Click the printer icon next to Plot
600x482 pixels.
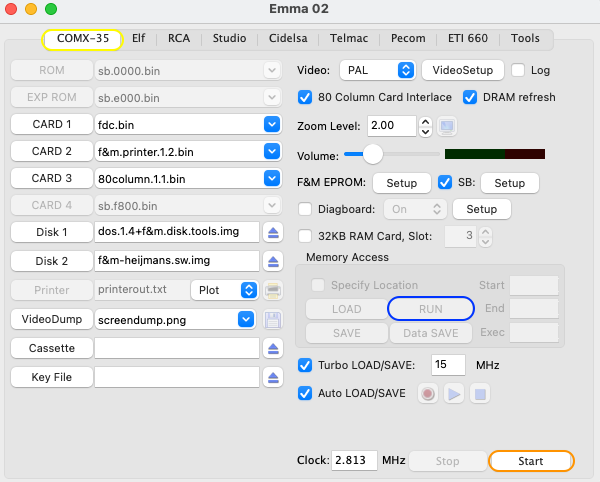click(273, 290)
